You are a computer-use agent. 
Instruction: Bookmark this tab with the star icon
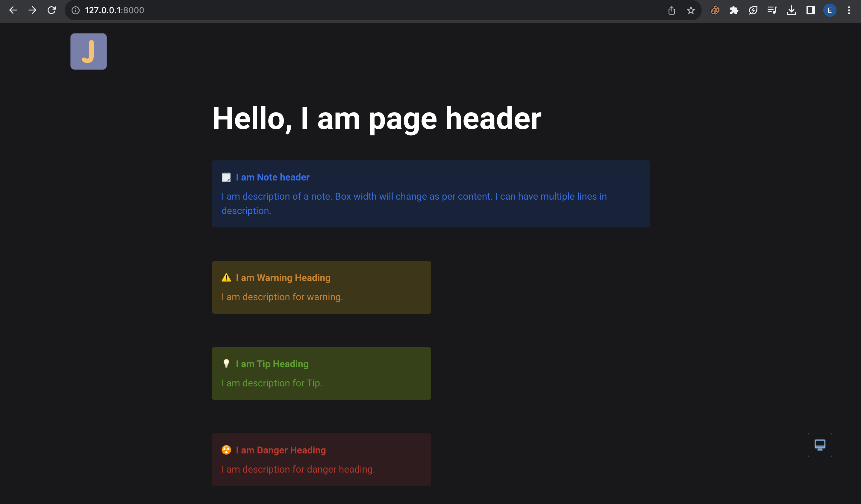[691, 10]
